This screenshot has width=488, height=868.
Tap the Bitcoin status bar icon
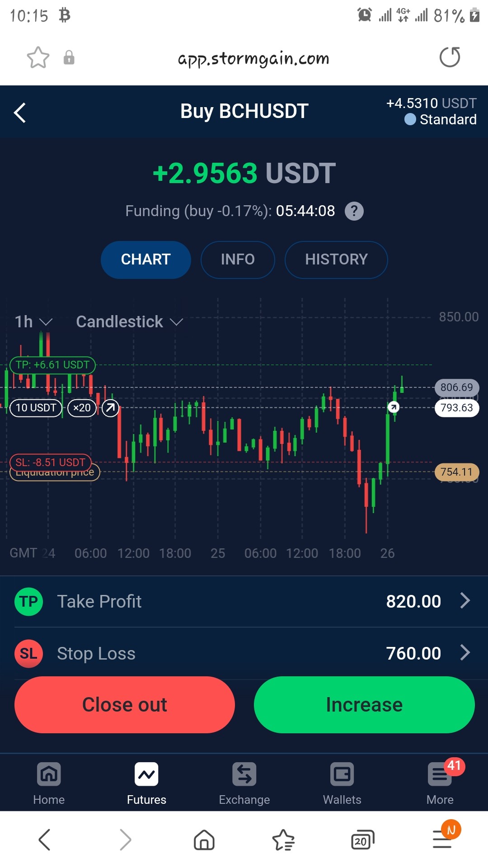click(x=65, y=15)
